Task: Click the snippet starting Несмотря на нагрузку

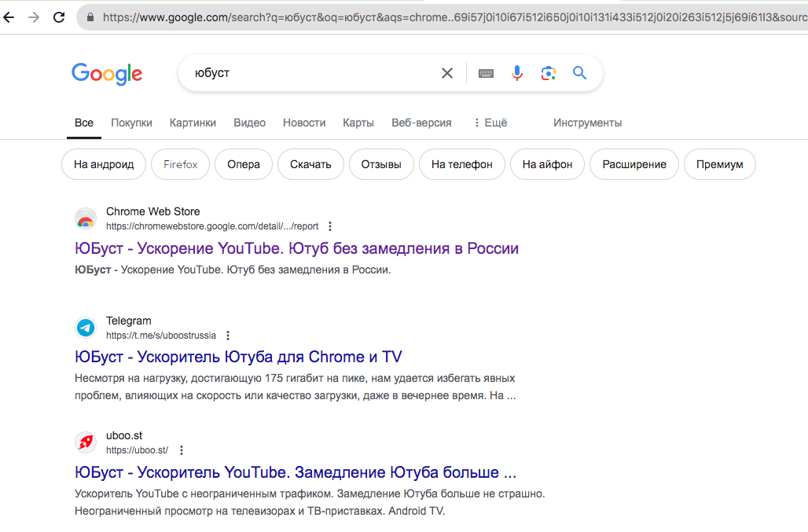Action: pos(296,387)
